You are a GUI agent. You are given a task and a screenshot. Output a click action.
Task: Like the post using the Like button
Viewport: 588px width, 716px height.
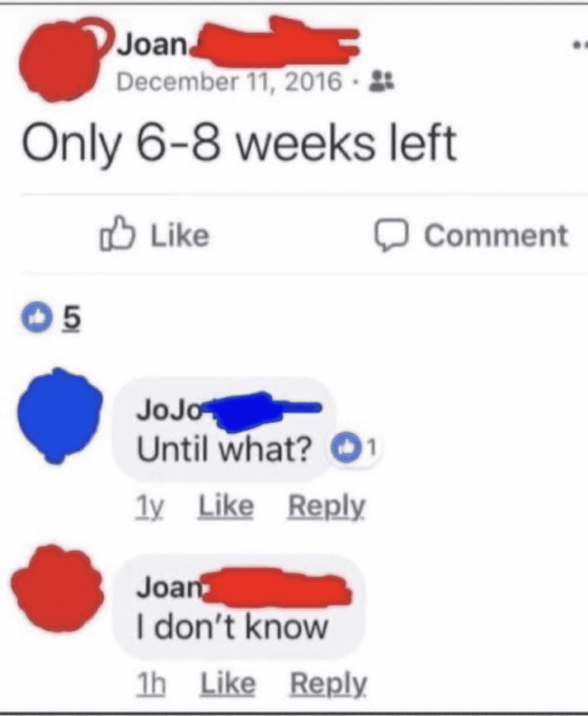click(x=155, y=234)
